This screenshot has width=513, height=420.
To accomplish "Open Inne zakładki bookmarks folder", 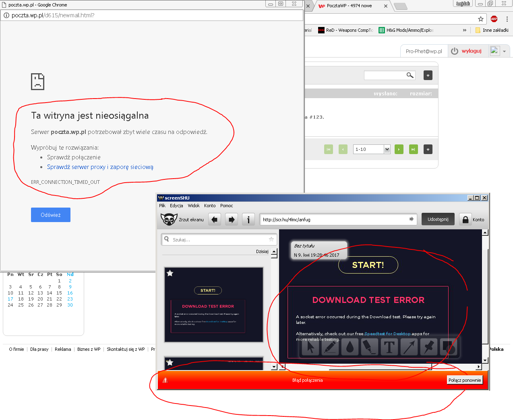I will pos(492,30).
